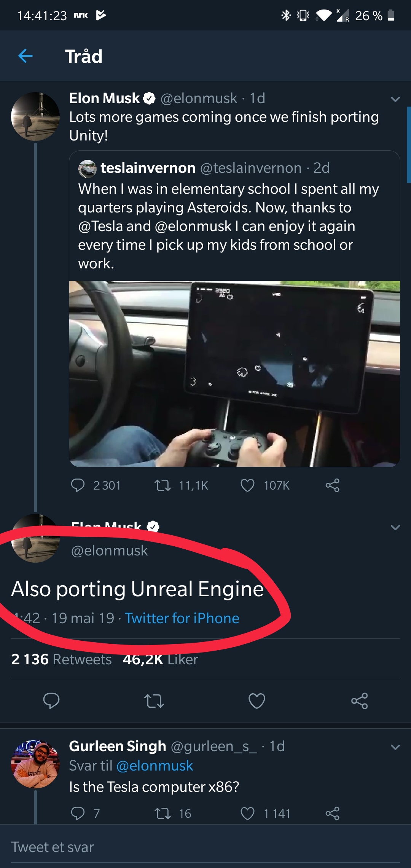The image size is (411, 868).
Task: Like the Also porting Unreal Engine tweet
Action: click(257, 701)
